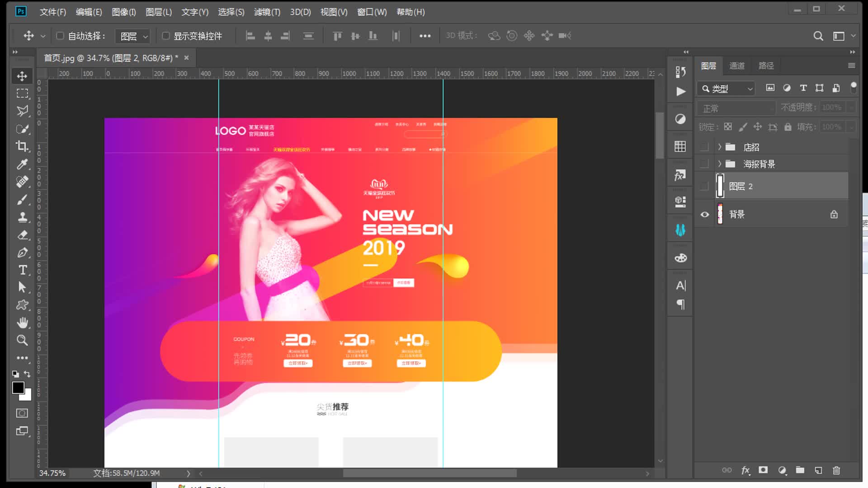Select the Healing Brush tool

(x=22, y=182)
